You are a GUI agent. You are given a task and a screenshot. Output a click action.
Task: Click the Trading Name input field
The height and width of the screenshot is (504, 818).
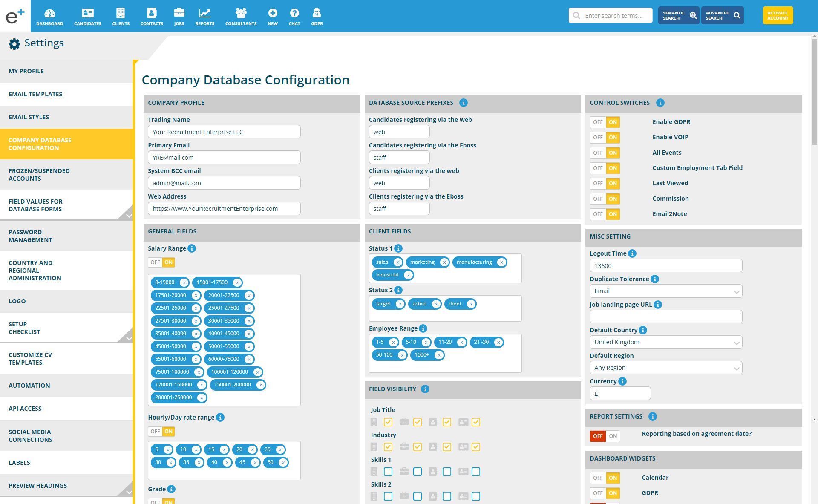(x=224, y=132)
